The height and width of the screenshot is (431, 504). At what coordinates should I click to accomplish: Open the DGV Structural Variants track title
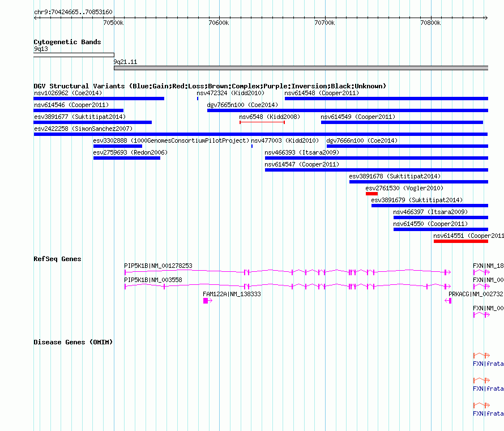[x=210, y=86]
